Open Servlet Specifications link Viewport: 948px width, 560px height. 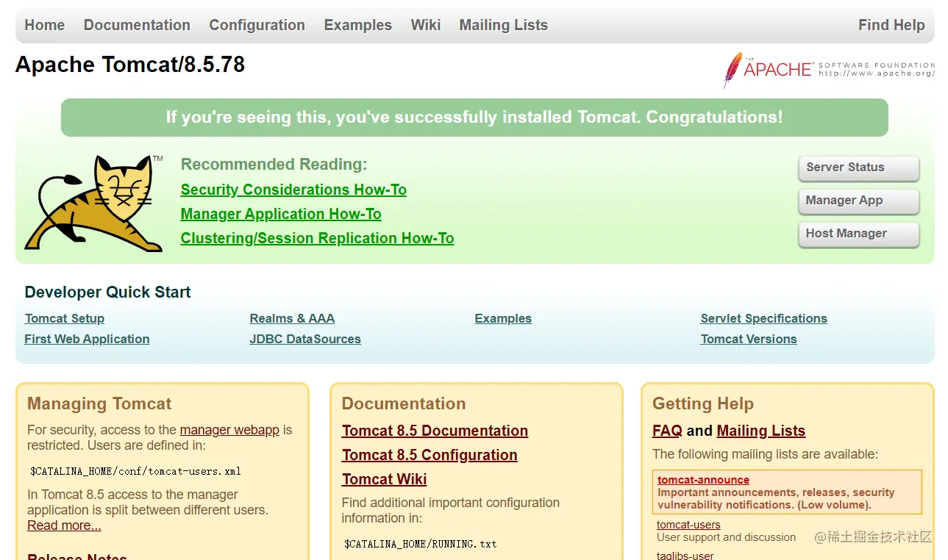point(763,318)
